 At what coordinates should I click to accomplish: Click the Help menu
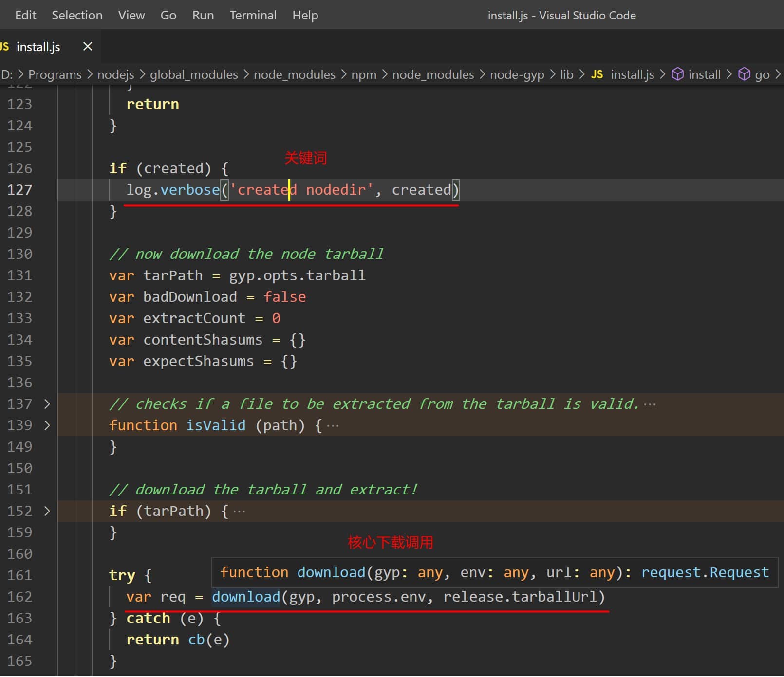tap(305, 15)
